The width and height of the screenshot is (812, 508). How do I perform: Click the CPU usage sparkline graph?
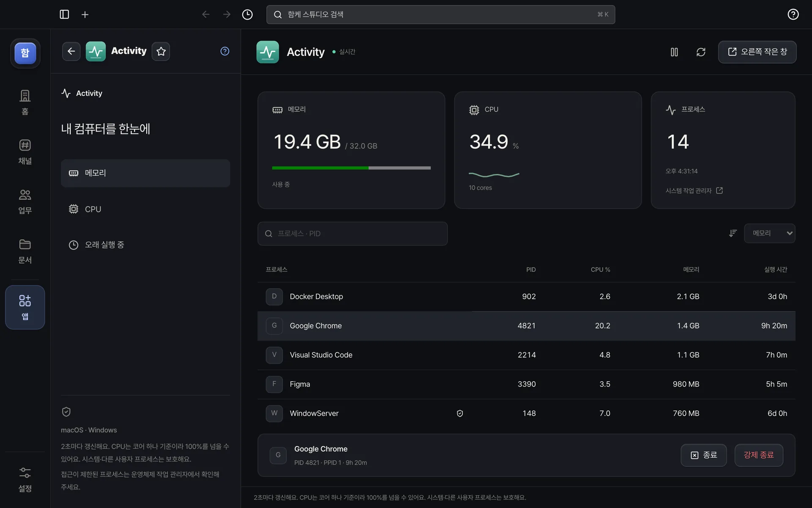coord(494,174)
